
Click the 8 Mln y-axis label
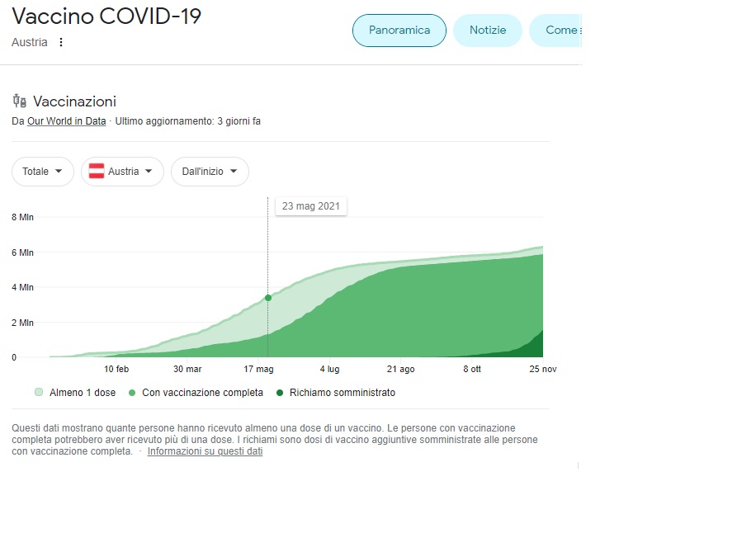tap(22, 218)
